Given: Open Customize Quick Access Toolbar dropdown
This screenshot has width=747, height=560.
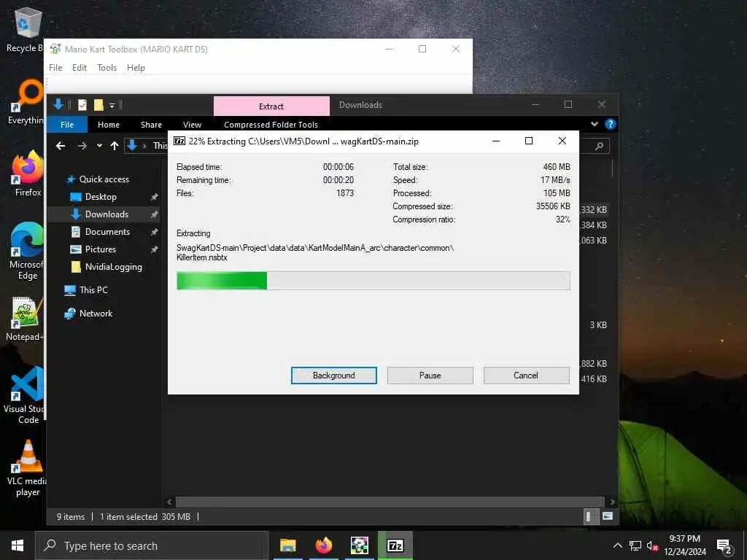Looking at the screenshot, I should coord(112,105).
